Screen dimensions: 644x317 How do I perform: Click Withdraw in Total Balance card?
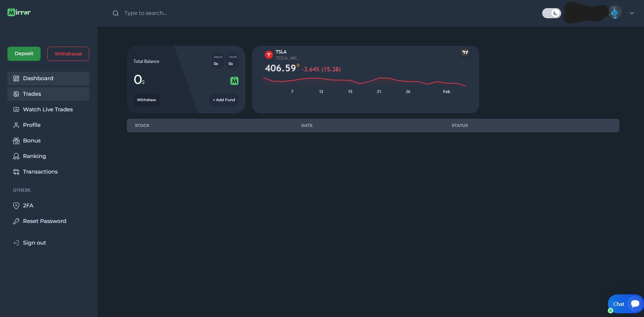pyautogui.click(x=146, y=100)
